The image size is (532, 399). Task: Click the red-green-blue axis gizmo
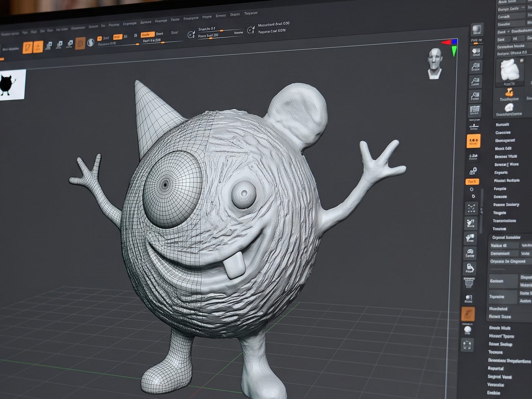pyautogui.click(x=450, y=47)
